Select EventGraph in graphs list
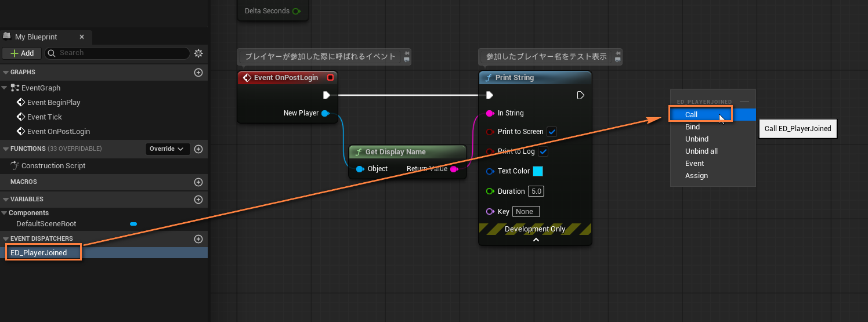Viewport: 868px width, 322px height. coord(41,88)
